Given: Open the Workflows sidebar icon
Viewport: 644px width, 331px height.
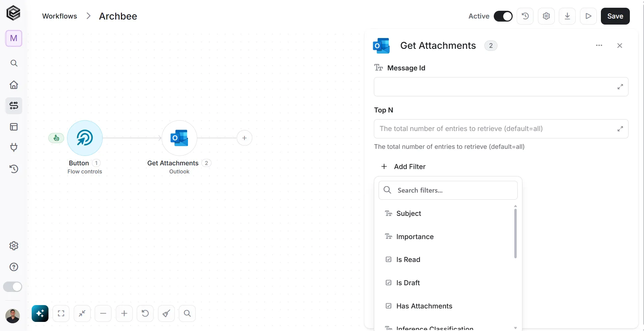Looking at the screenshot, I should point(14,106).
